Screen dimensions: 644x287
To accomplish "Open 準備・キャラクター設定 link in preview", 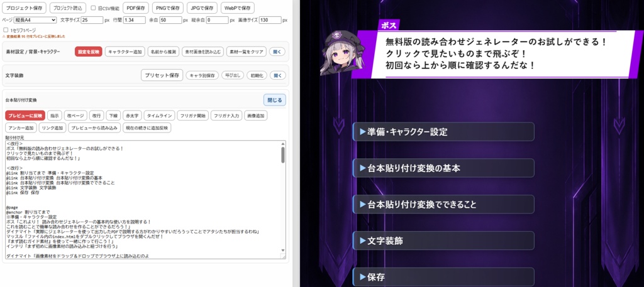I will pos(443,132).
